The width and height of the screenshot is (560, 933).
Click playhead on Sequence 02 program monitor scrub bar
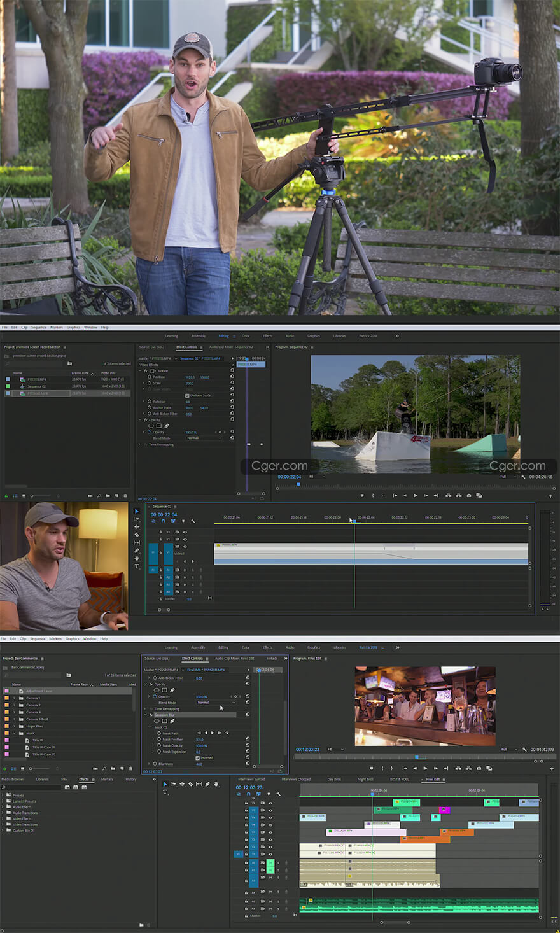298,485
